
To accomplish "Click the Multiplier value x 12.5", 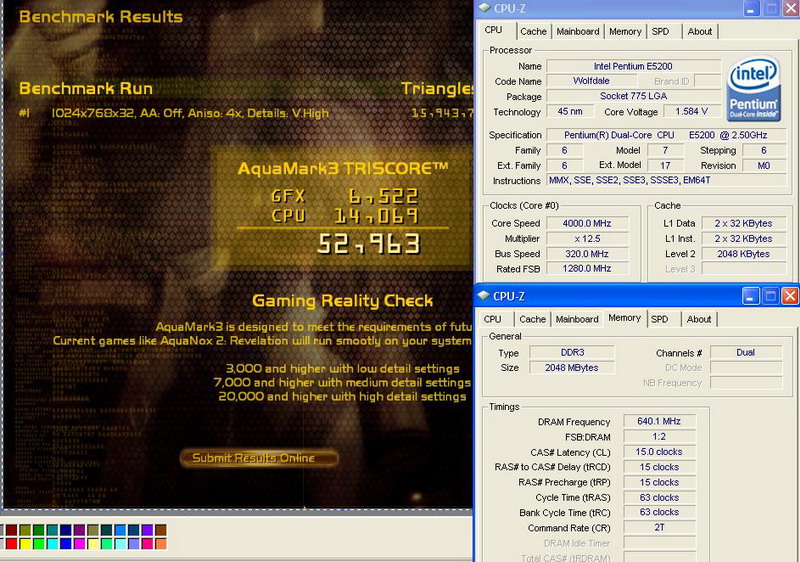I will (x=587, y=239).
